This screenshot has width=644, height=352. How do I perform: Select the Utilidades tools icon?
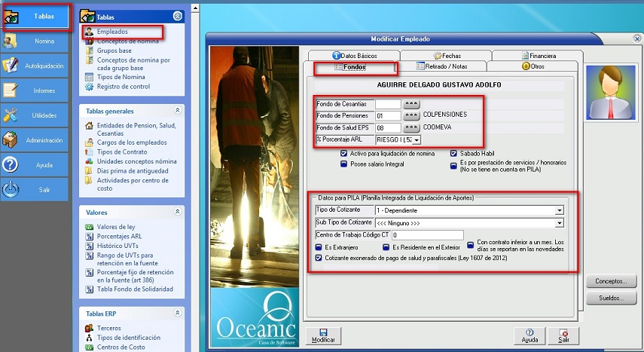[11, 115]
